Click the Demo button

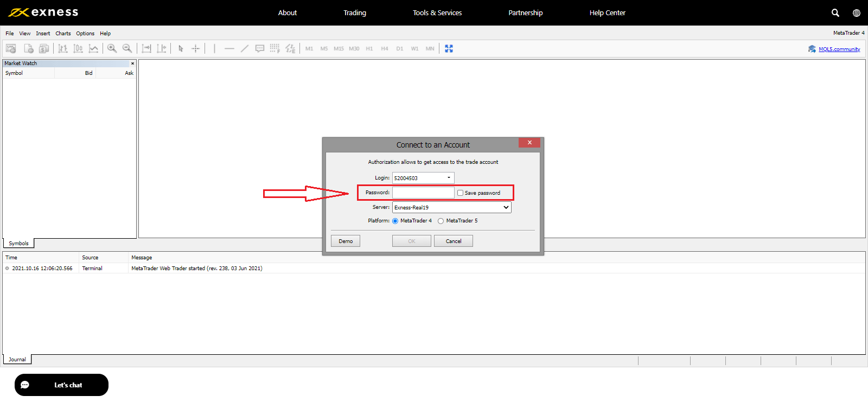click(x=346, y=241)
